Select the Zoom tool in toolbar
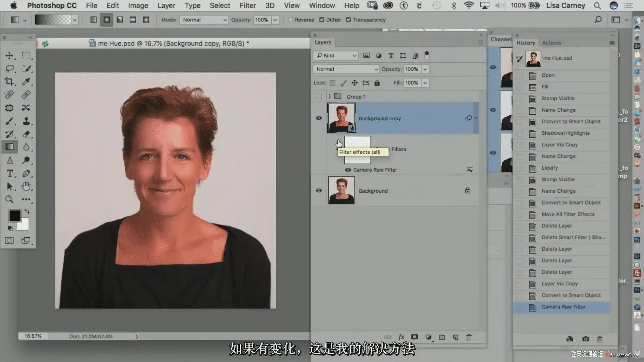Image resolution: width=644 pixels, height=362 pixels. [x=9, y=199]
